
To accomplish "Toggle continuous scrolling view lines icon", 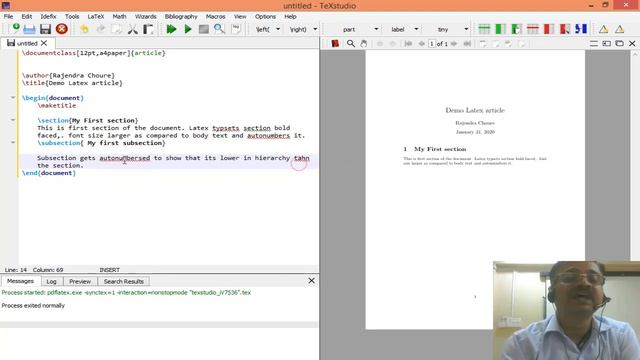I will [x=593, y=43].
